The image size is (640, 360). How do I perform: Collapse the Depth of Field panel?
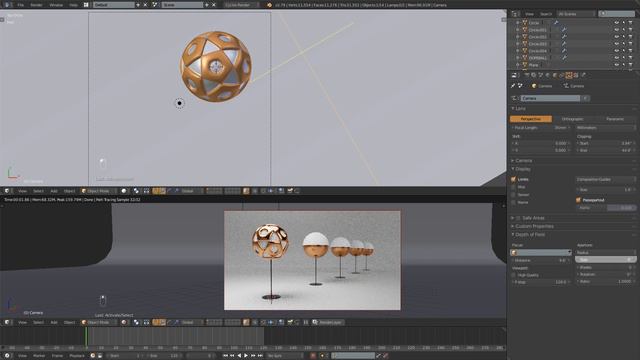coord(529,235)
